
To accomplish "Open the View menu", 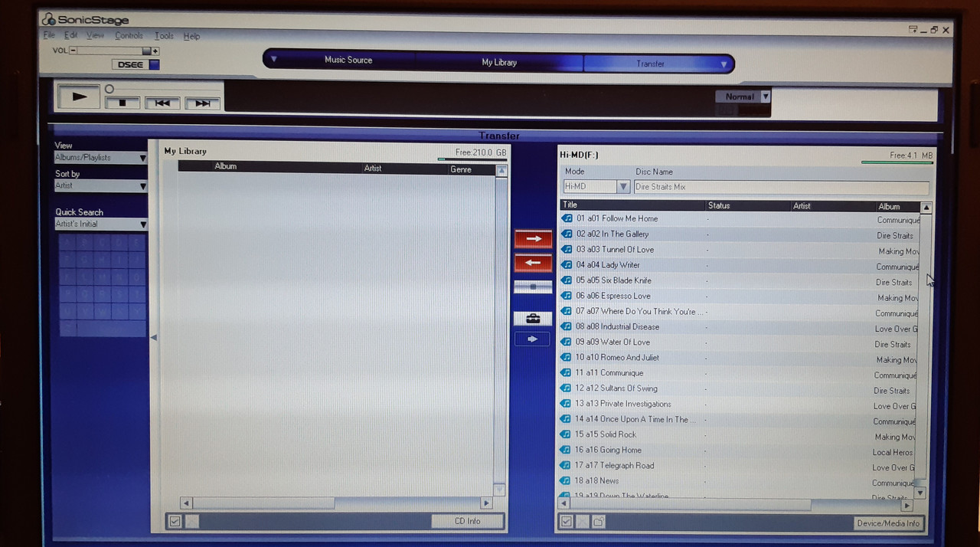I will (95, 35).
